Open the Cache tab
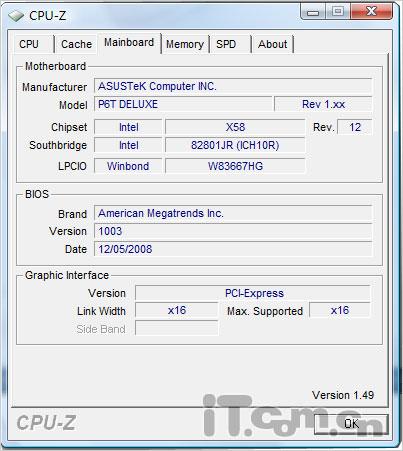This screenshot has width=403, height=451. (x=76, y=44)
